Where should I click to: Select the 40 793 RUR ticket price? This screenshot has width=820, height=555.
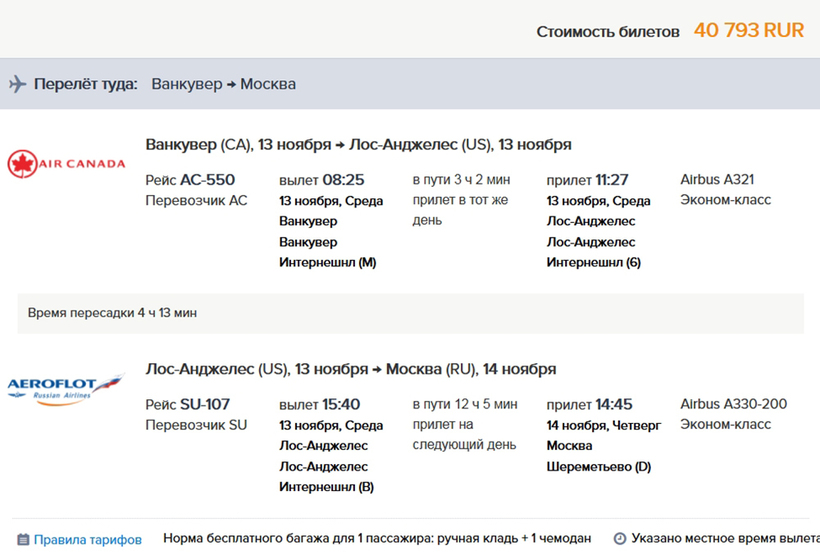[748, 31]
